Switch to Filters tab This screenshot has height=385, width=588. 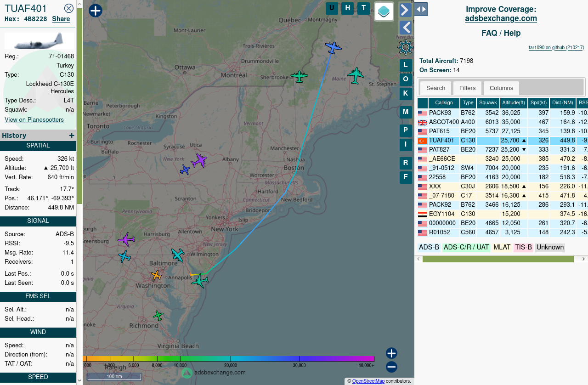click(x=467, y=88)
